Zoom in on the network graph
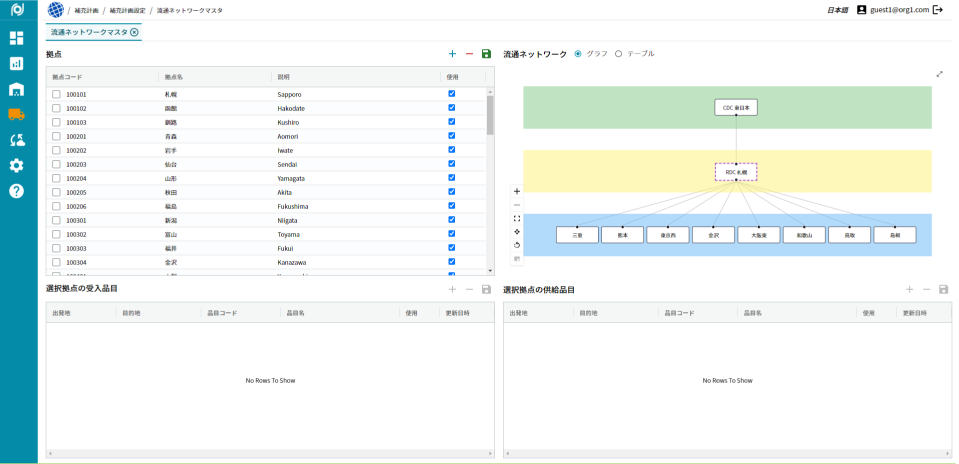 pyautogui.click(x=517, y=191)
